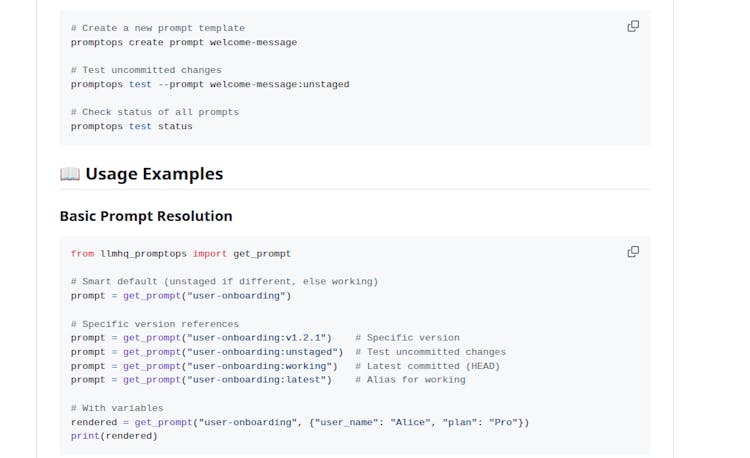The width and height of the screenshot is (750, 458).
Task: Click the 'rendered = get_prompt' code line
Action: pos(300,422)
